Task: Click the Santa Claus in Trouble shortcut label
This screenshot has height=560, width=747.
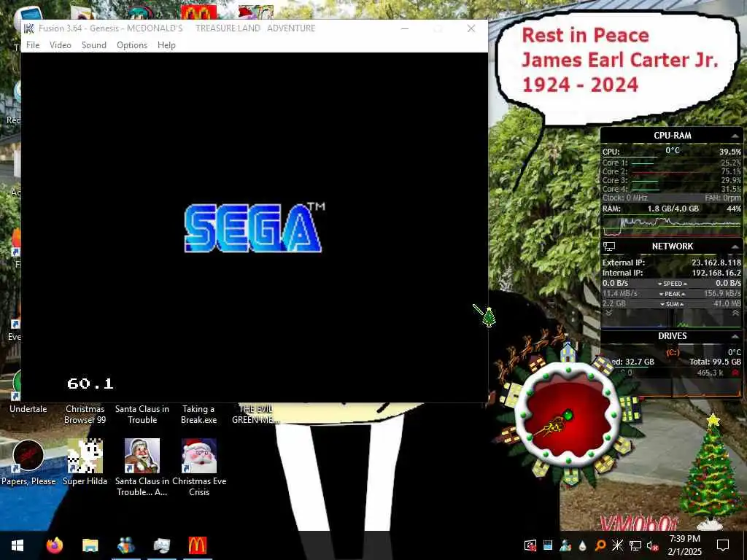Action: tap(142, 414)
